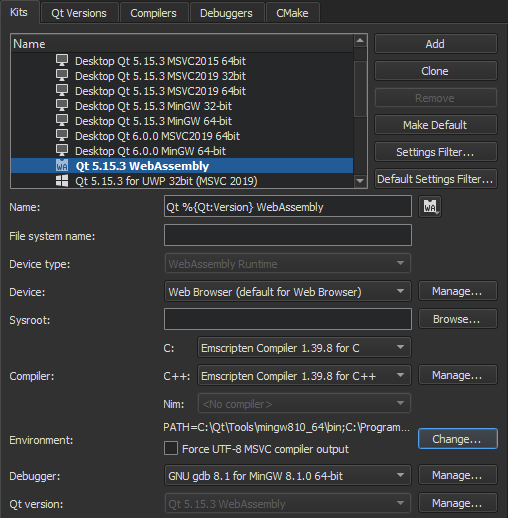Image resolution: width=508 pixels, height=518 pixels.
Task: Click the kit list scroll up arrow
Action: tap(360, 41)
